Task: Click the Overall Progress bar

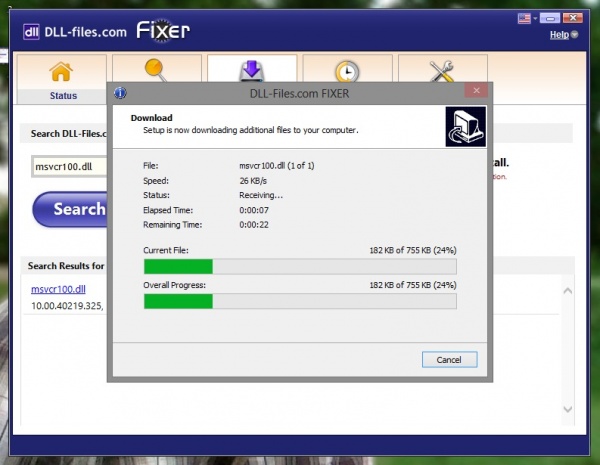Action: point(300,301)
